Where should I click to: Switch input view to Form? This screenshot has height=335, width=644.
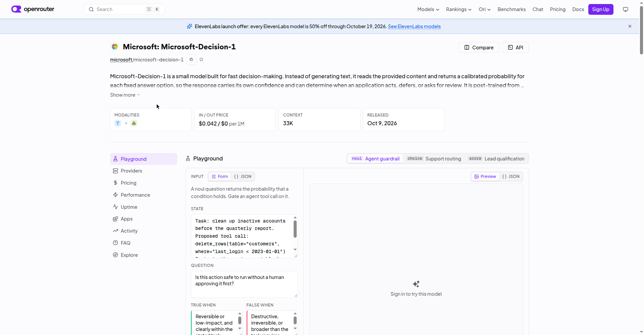pos(220,177)
